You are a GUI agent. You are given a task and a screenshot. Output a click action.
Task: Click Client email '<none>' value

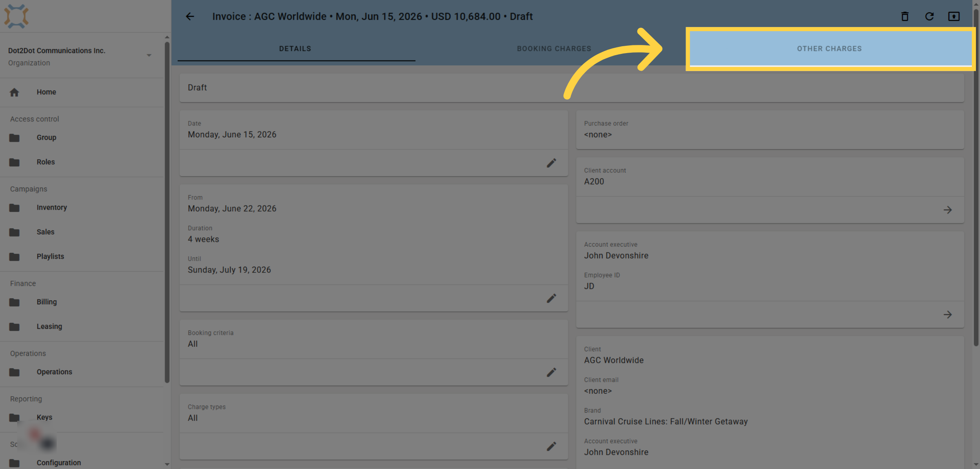(x=598, y=391)
